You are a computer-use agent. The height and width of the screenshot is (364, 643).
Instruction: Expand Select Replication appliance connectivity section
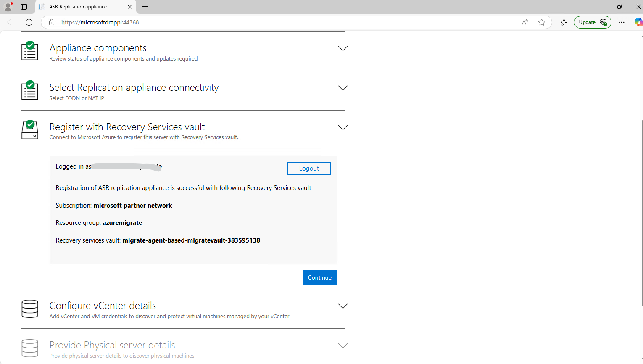[x=343, y=88]
